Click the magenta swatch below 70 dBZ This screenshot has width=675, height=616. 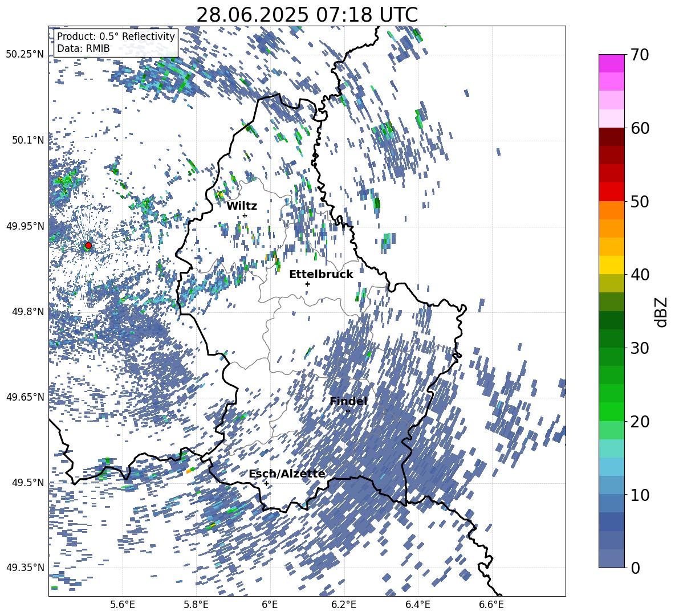click(x=611, y=63)
